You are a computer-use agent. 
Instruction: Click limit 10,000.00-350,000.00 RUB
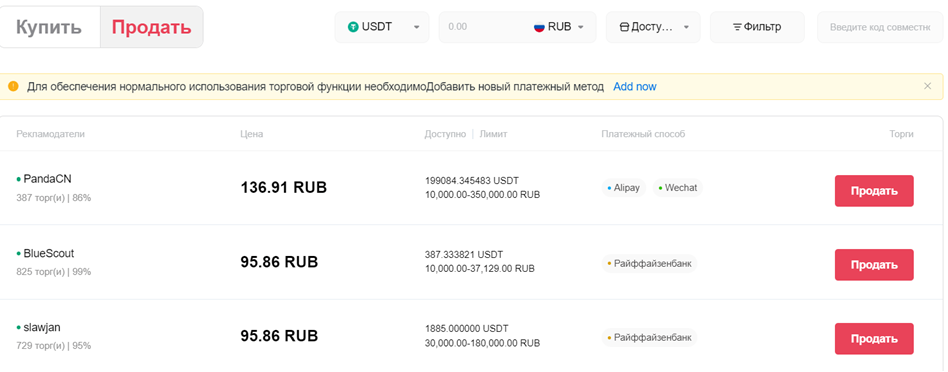[x=482, y=195]
